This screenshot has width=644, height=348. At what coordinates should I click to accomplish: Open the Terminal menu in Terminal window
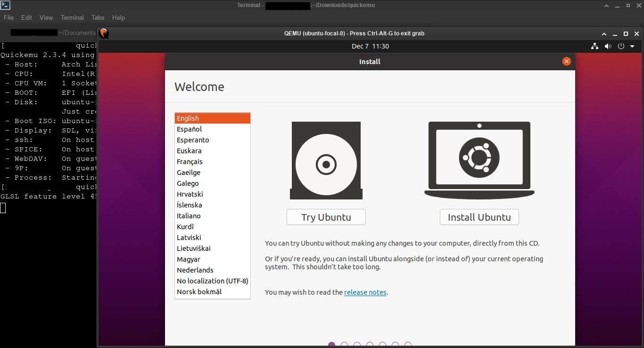72,17
